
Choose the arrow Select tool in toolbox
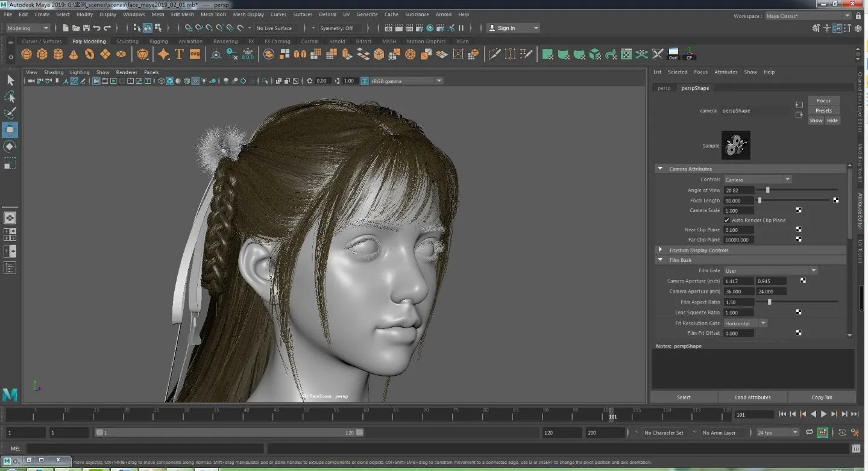coord(10,80)
